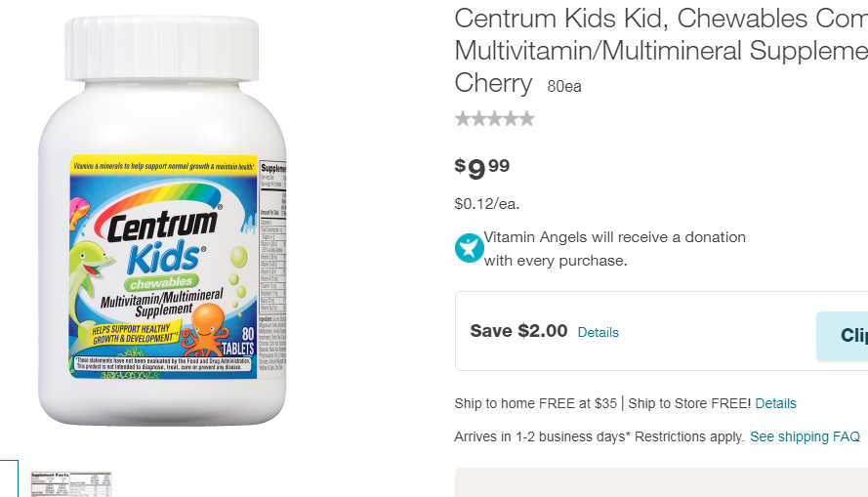This screenshot has width=868, height=497.
Task: Click the Save $2.00 coupon text
Action: tap(518, 331)
